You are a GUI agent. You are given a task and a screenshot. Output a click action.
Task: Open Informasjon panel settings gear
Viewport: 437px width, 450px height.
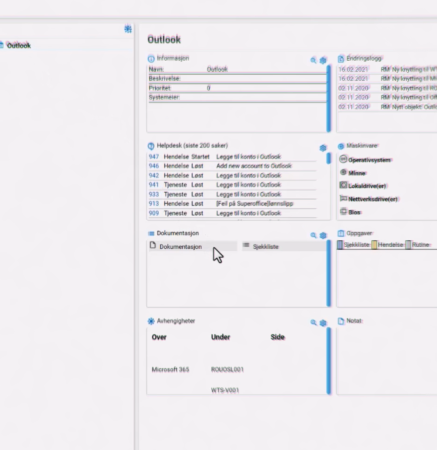coord(323,60)
